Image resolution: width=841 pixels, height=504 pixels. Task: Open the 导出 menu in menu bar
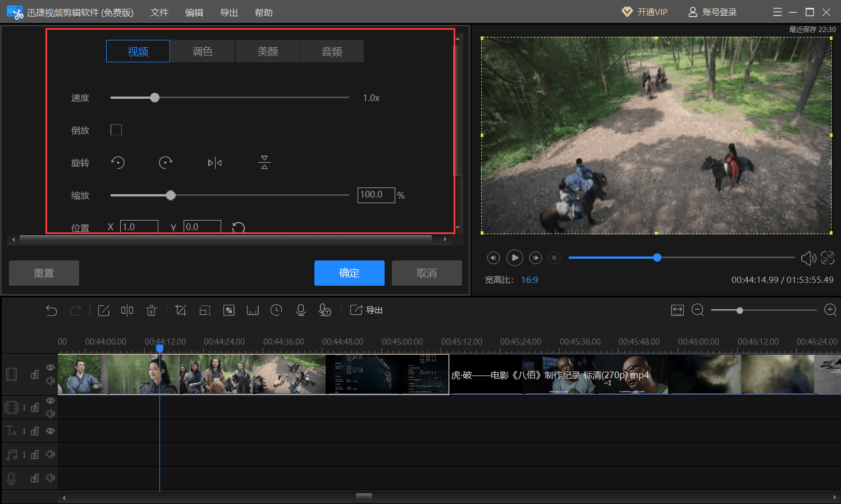229,12
